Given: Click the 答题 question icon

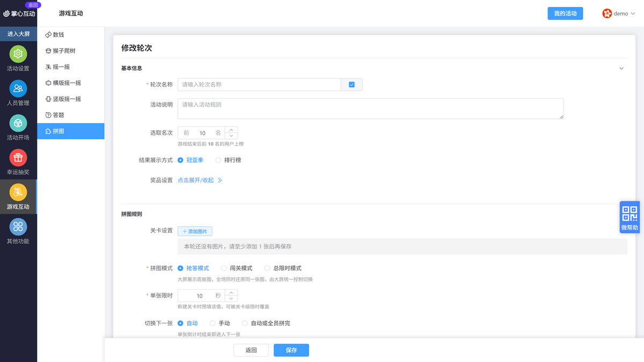Looking at the screenshot, I should coord(48,115).
